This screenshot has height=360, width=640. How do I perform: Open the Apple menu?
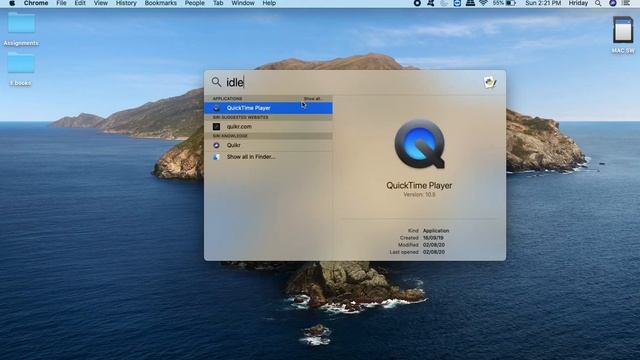pos(12,3)
